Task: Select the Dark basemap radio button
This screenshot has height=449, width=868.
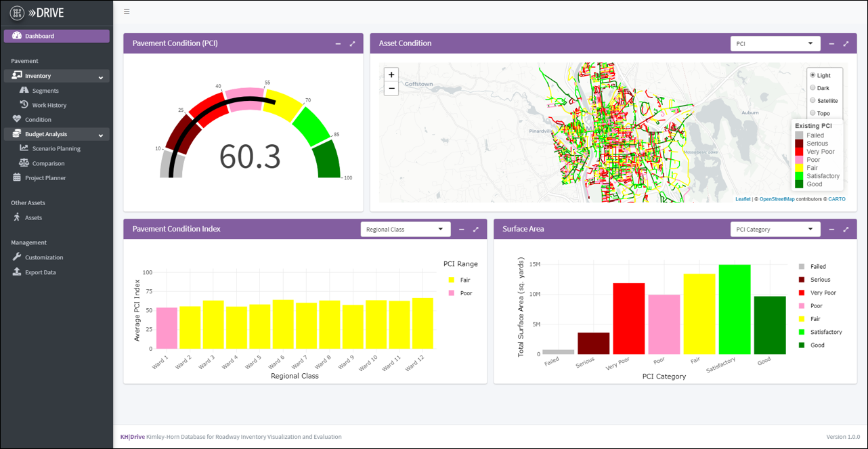Action: (812, 88)
